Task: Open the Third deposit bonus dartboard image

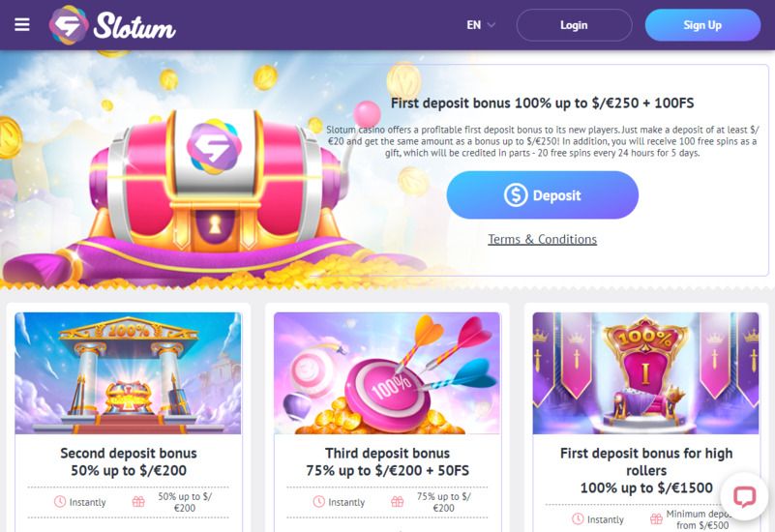Action: pos(387,372)
